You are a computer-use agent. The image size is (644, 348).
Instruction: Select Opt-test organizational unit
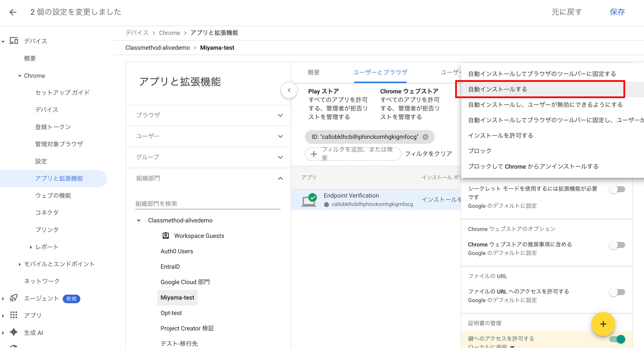(171, 313)
